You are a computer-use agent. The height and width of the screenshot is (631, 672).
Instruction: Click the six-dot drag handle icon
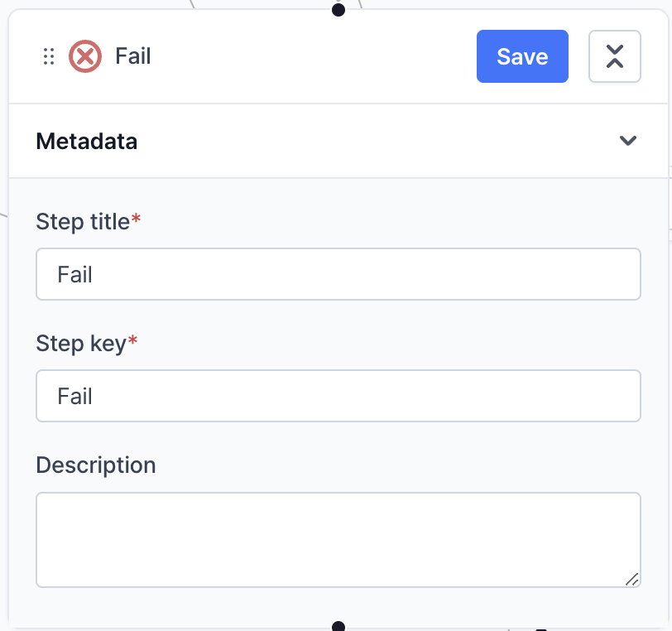click(49, 56)
